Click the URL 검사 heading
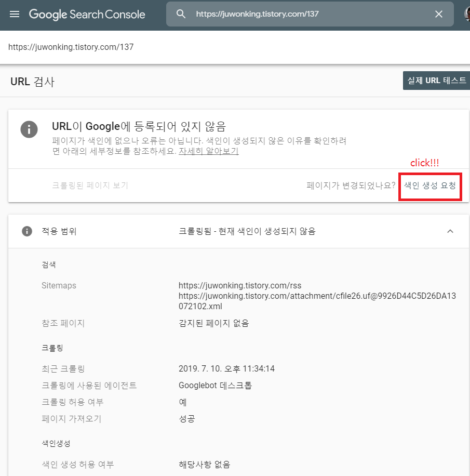 point(33,82)
